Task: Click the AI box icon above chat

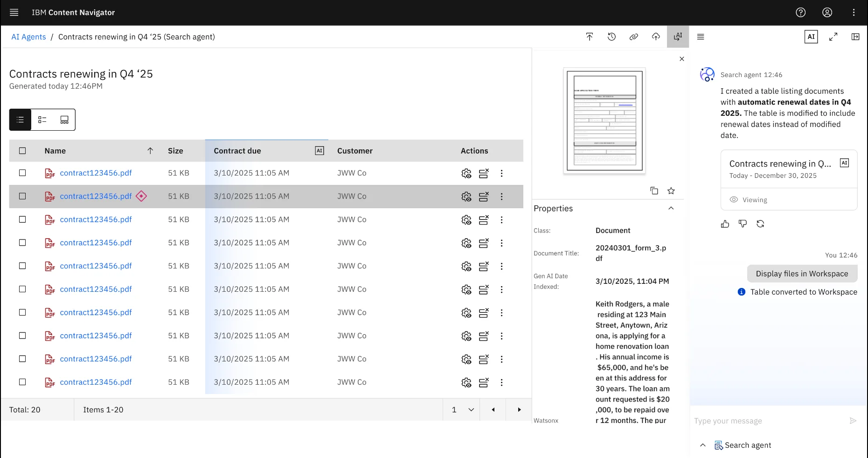Action: pyautogui.click(x=811, y=37)
